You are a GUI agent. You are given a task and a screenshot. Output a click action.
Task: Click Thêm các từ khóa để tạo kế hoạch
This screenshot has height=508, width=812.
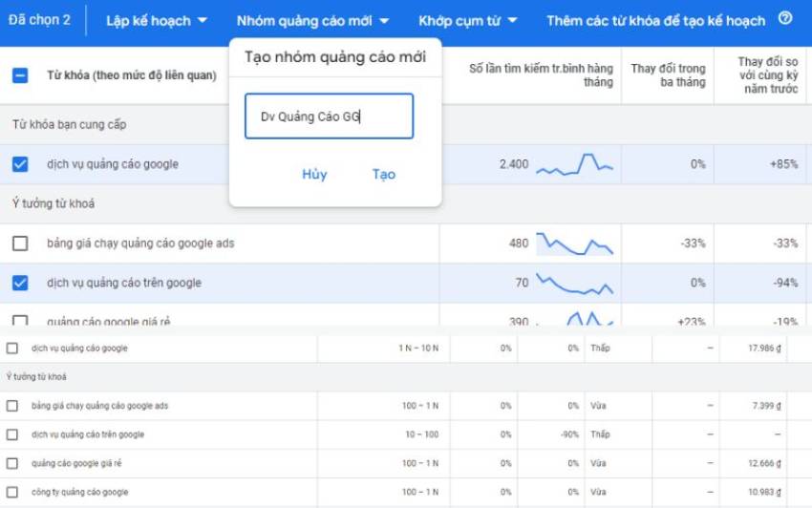coord(655,21)
